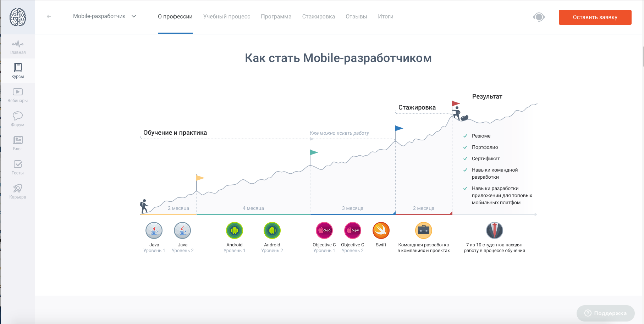
Task: Go to the Форум section
Action: click(x=17, y=119)
